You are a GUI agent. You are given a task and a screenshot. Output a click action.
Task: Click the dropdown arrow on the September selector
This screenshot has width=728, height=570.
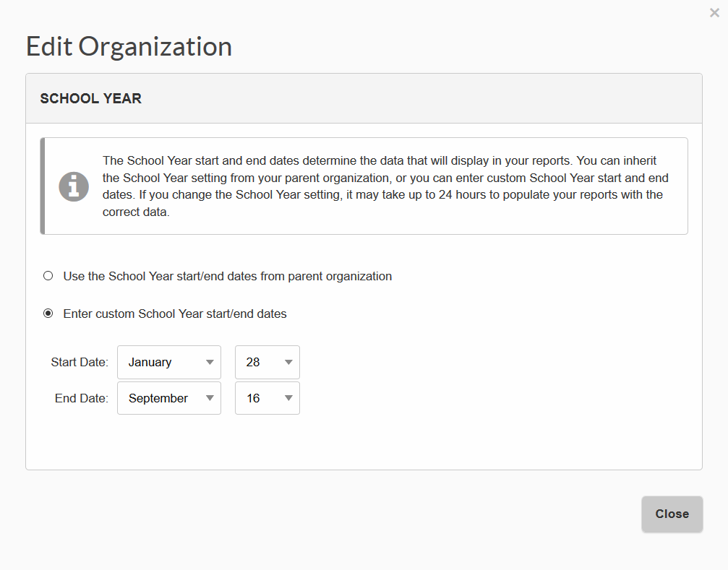pos(210,398)
